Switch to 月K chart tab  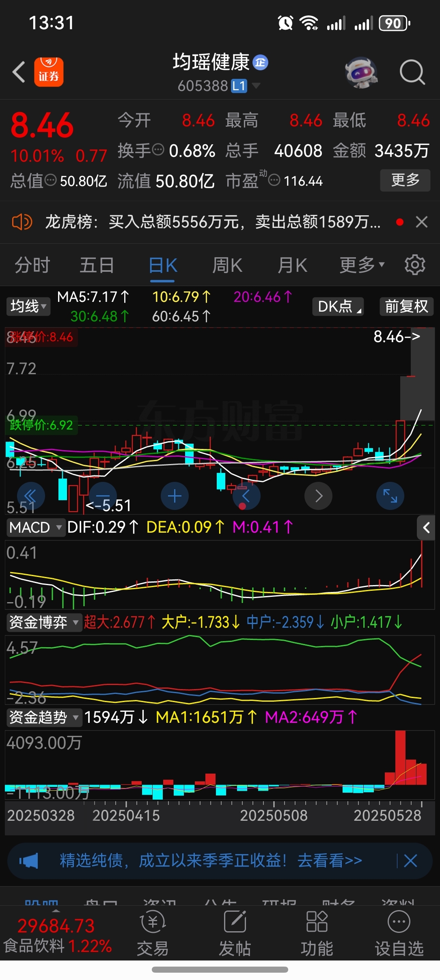coord(292,265)
